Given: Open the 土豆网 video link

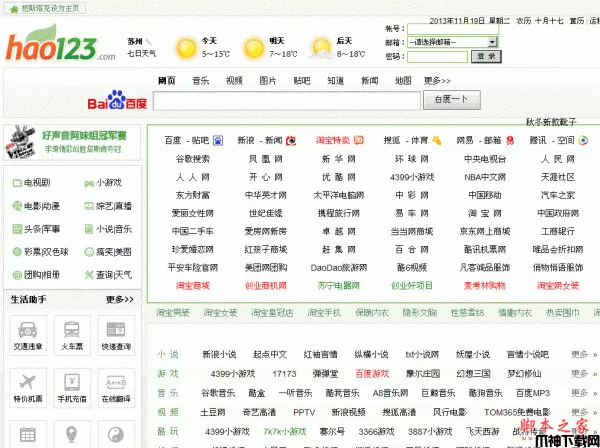Looking at the screenshot, I should coord(213,412).
